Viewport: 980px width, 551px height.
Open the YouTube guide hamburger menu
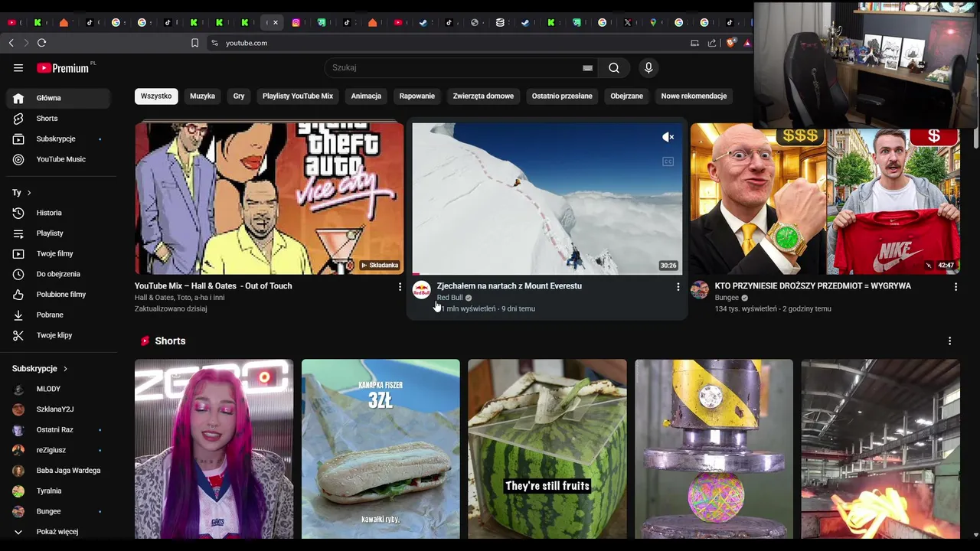point(18,68)
